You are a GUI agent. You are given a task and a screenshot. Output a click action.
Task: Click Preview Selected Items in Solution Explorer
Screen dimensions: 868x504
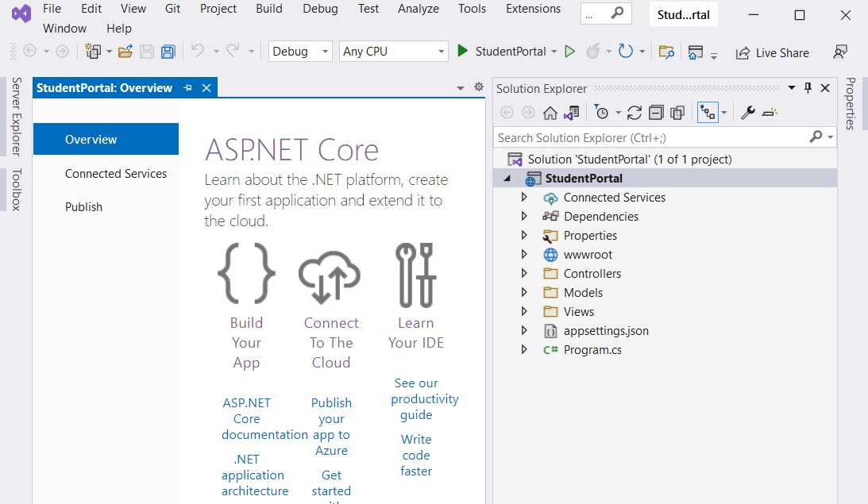[770, 113]
